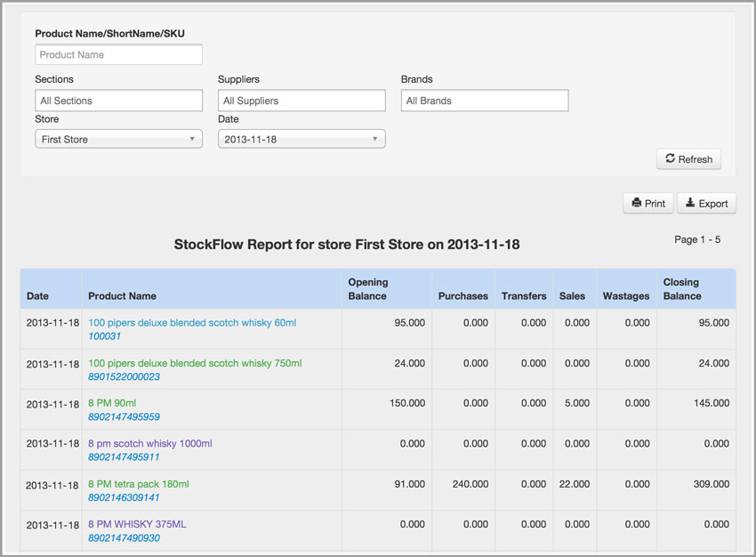Select sales value 5.000
The width and height of the screenshot is (756, 557).
pyautogui.click(x=577, y=403)
